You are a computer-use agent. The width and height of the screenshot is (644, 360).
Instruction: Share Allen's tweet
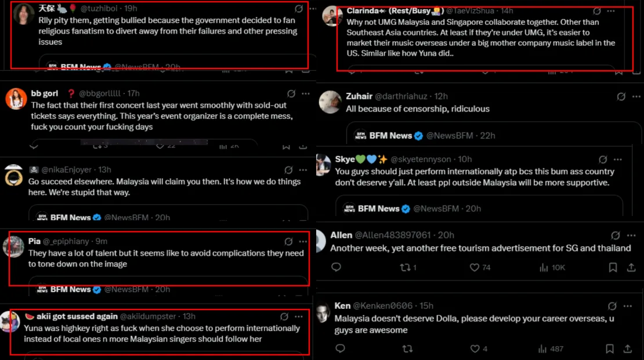point(631,267)
